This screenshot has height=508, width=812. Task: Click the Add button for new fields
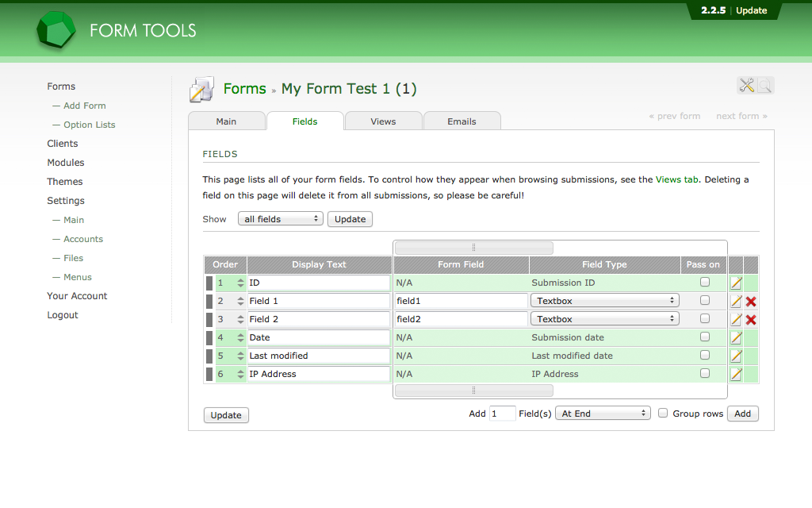tap(742, 414)
